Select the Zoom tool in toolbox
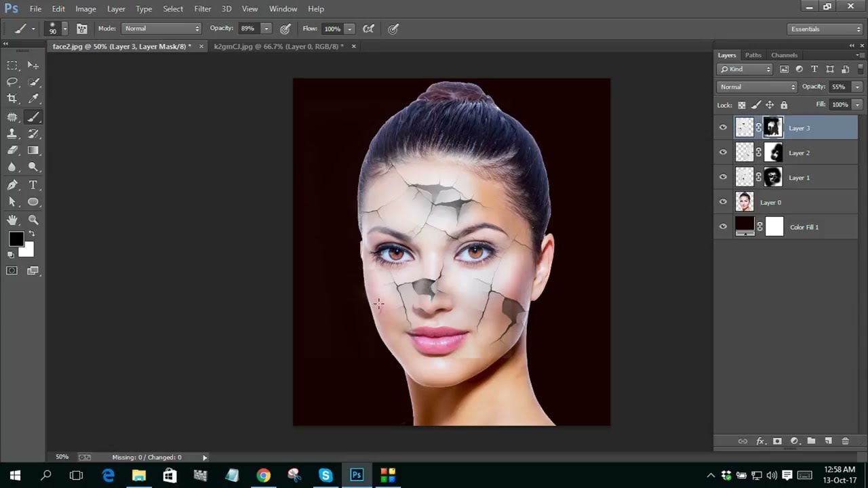Viewport: 868px width, 488px height. (x=33, y=220)
